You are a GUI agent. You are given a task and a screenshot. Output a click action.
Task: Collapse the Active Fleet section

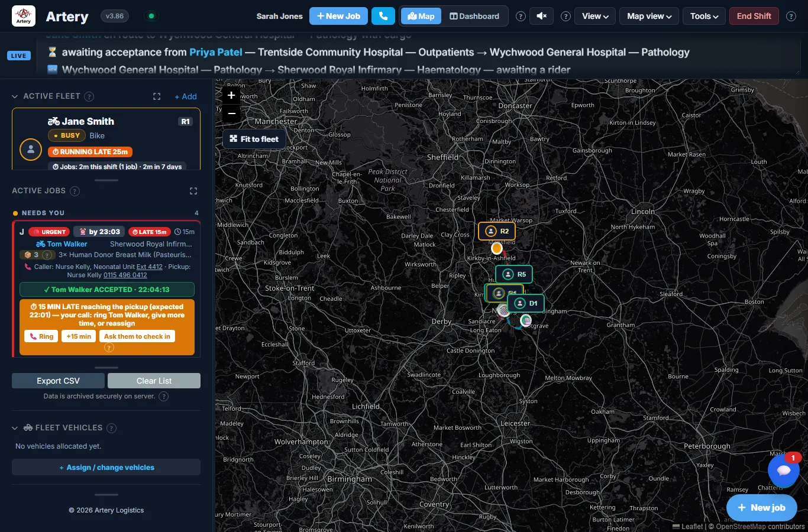[x=15, y=96]
